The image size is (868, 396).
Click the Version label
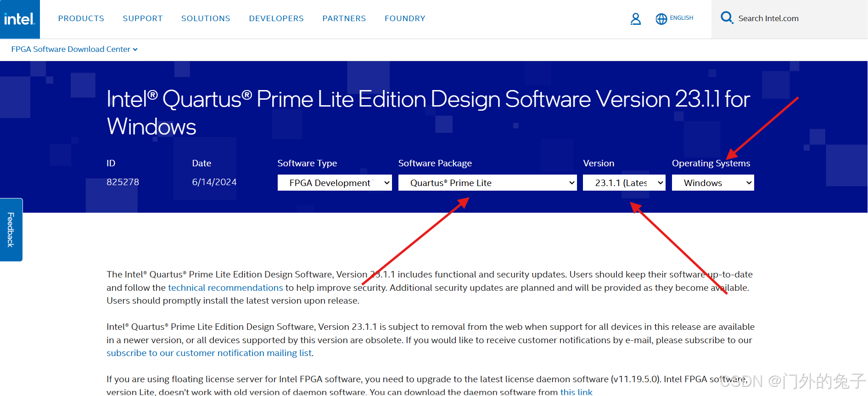599,163
